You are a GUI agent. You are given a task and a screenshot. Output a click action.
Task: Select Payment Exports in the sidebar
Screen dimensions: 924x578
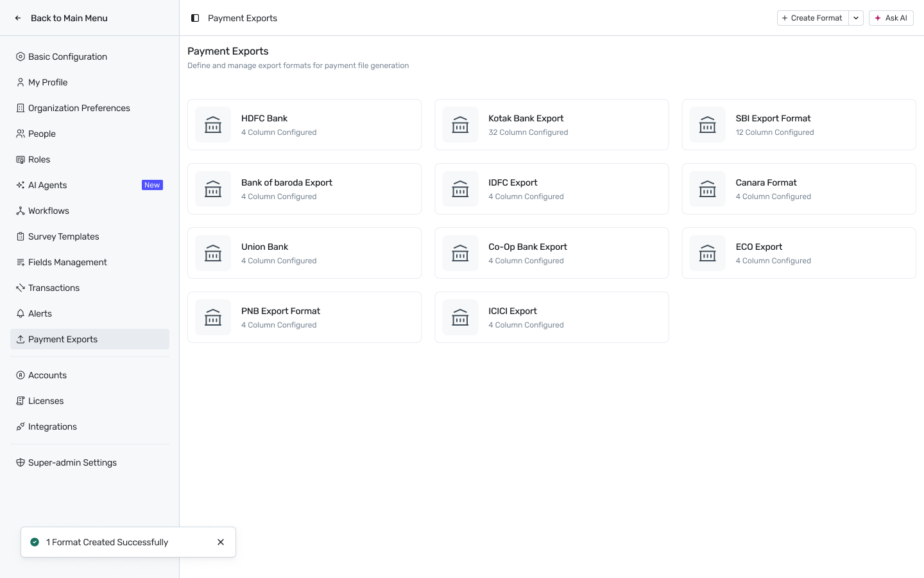point(90,339)
